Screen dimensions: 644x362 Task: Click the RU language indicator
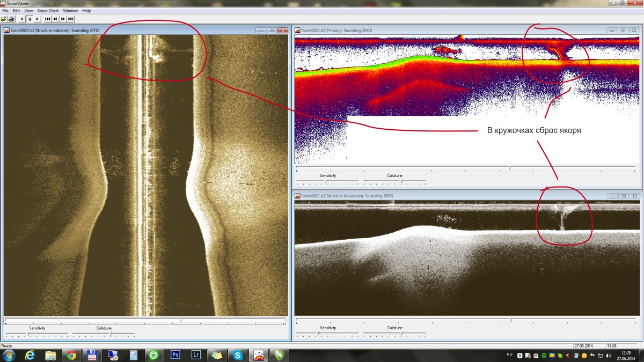pyautogui.click(x=509, y=356)
